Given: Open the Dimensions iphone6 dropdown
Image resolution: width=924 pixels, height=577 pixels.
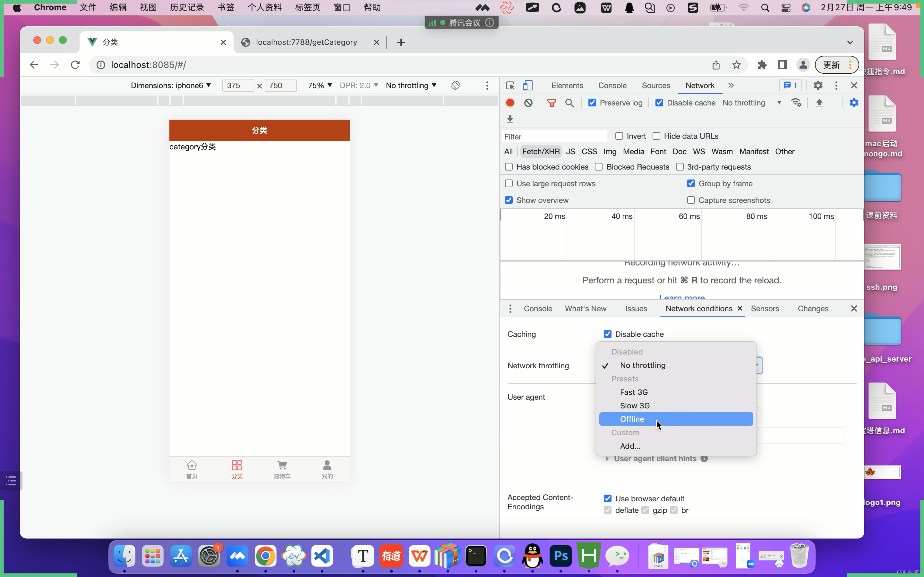Looking at the screenshot, I should click(170, 86).
